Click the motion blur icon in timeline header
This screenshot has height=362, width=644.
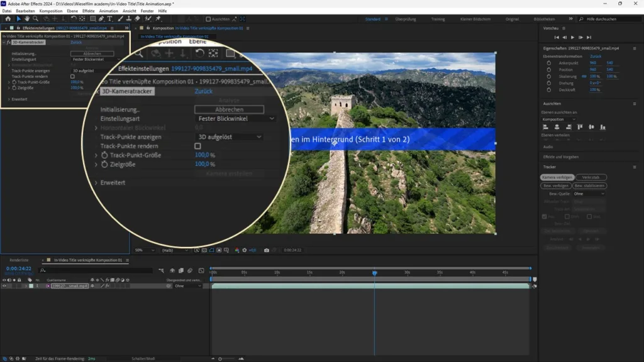point(190,270)
